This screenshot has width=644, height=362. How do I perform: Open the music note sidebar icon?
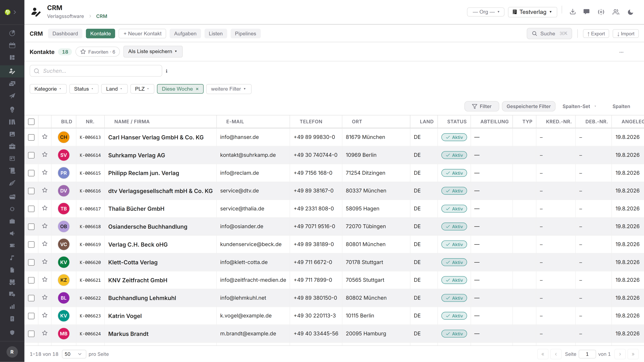tap(12, 258)
